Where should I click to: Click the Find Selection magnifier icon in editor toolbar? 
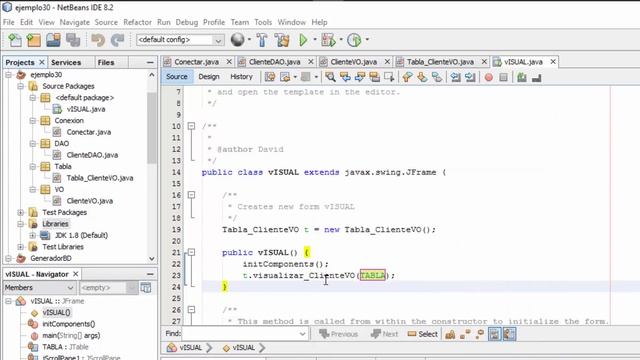point(330,77)
